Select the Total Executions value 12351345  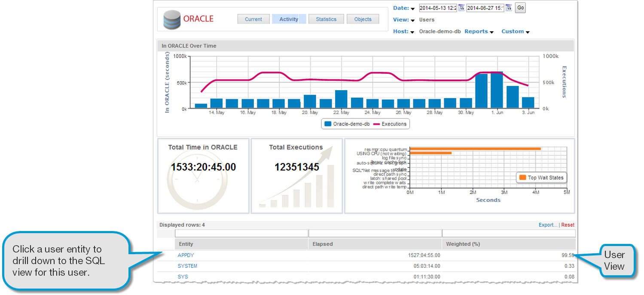coord(297,167)
